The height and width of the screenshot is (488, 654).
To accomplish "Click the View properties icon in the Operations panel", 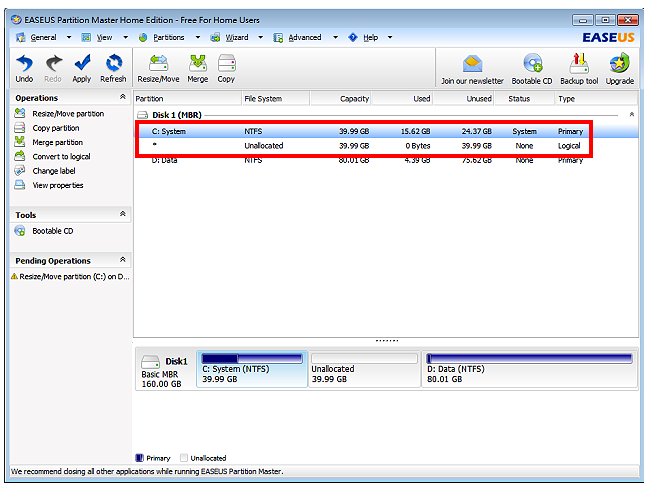I will pyautogui.click(x=20, y=185).
